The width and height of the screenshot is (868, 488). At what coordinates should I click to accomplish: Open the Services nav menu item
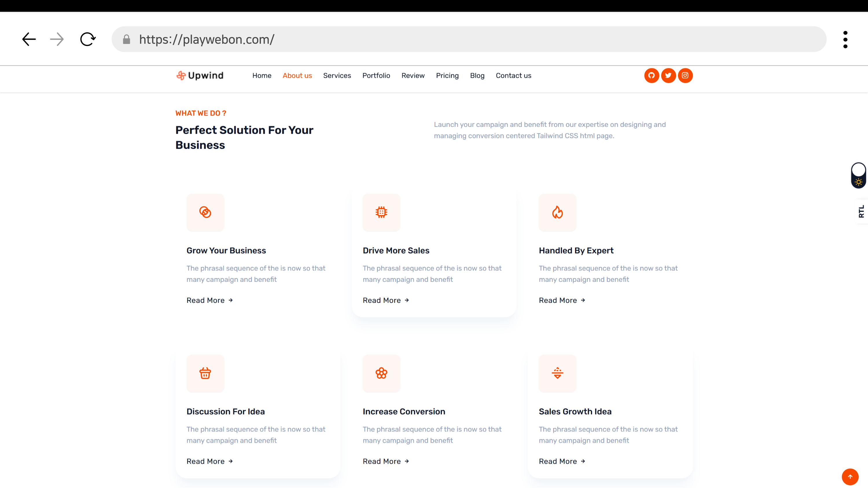click(337, 75)
